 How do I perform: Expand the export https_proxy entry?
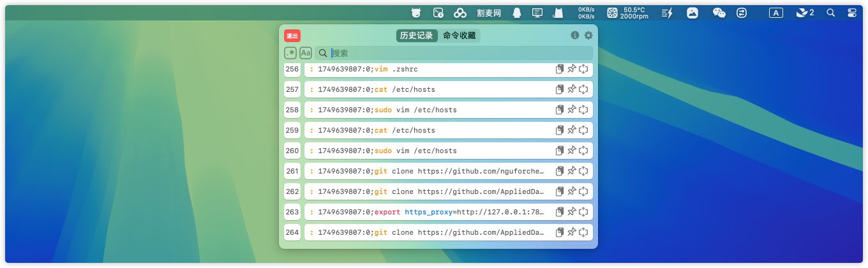(583, 212)
